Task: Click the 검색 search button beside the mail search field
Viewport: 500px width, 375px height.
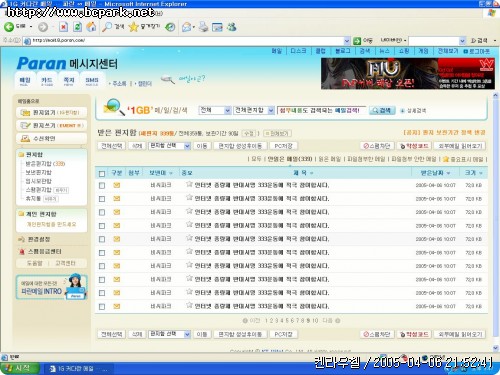Action: pyautogui.click(x=382, y=110)
